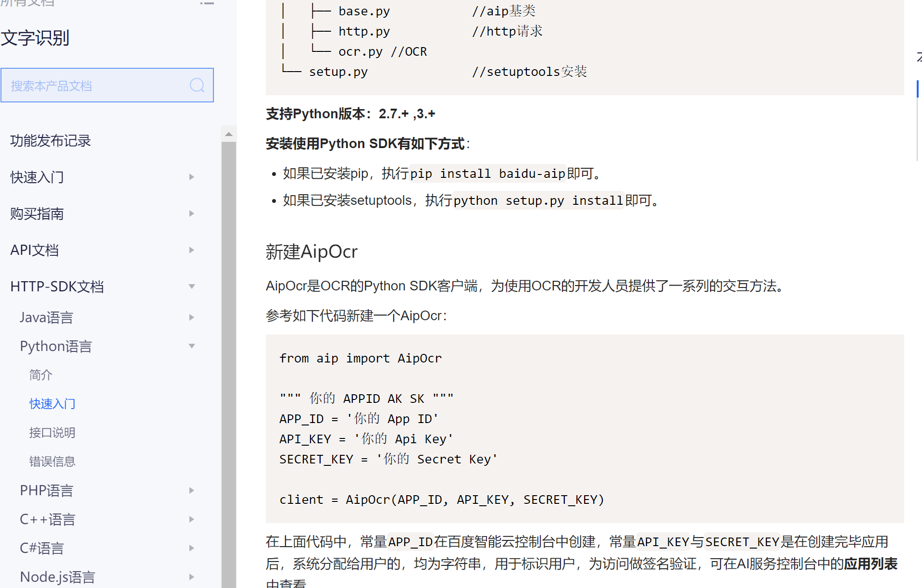The height and width of the screenshot is (588, 922).
Task: Click 'python setup.py install' inline code
Action: point(538,200)
